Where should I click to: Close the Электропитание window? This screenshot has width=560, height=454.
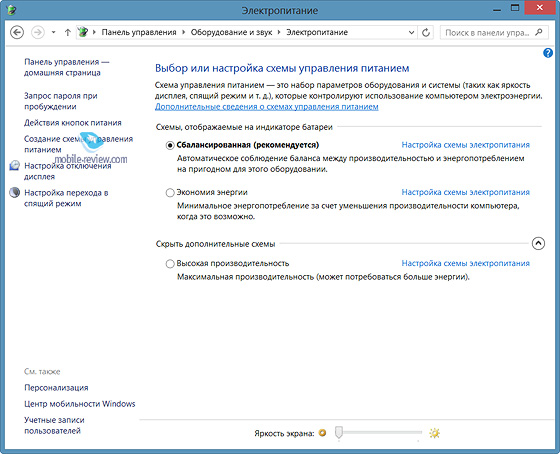(x=540, y=8)
